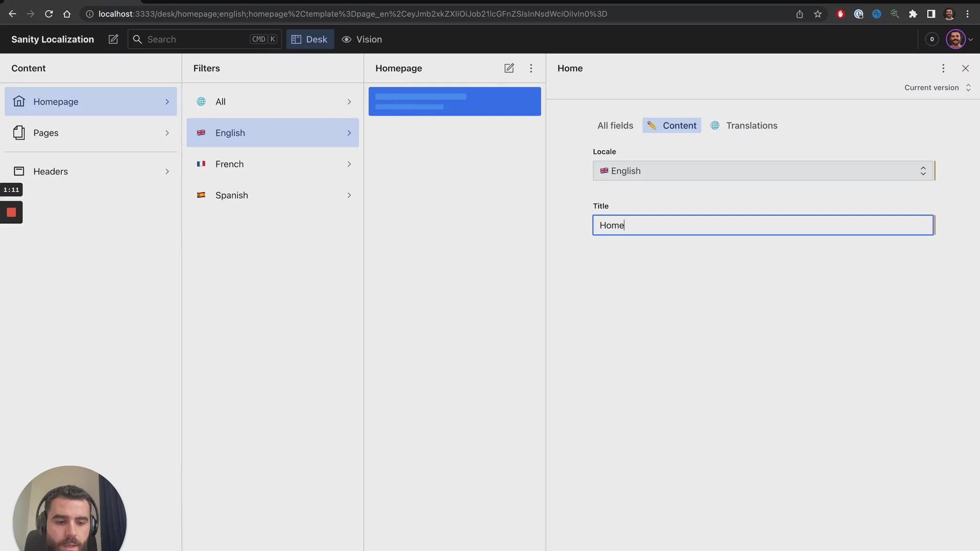
Task: Open the browser extensions puzzle icon
Action: pyautogui.click(x=913, y=14)
